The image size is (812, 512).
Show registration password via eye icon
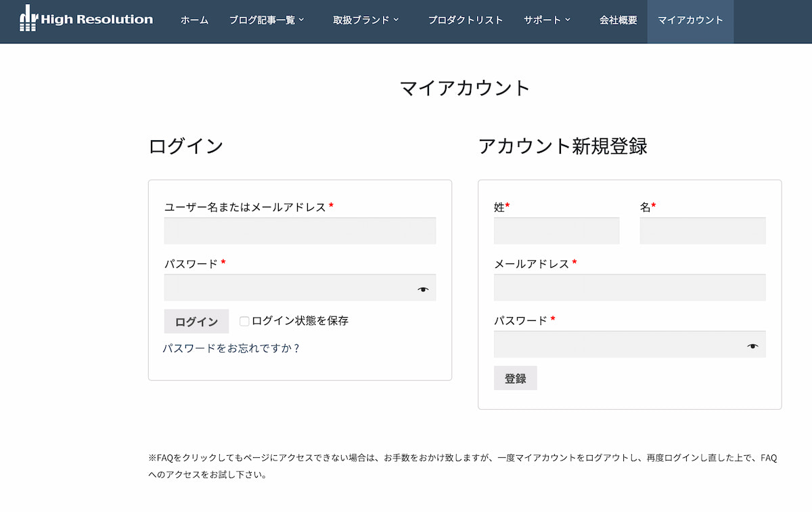752,346
